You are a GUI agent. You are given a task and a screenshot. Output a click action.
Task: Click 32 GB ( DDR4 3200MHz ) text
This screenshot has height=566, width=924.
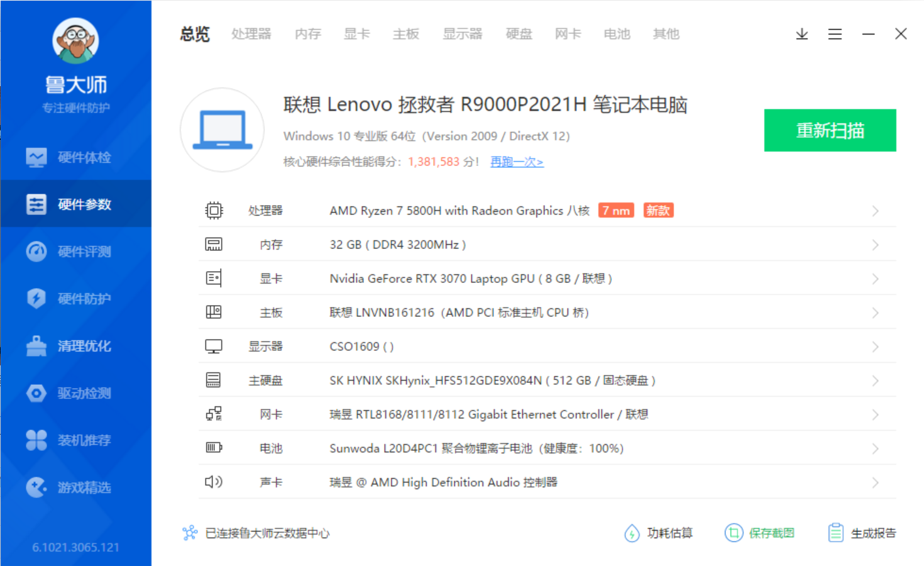point(398,245)
